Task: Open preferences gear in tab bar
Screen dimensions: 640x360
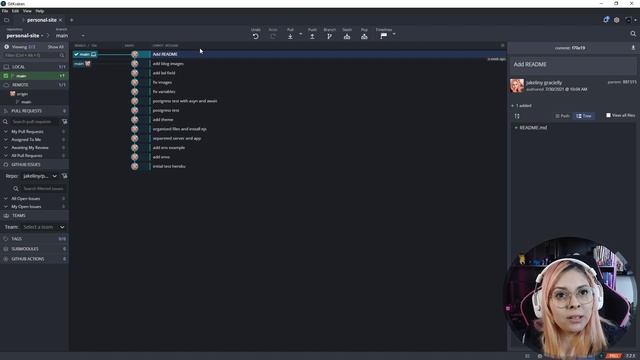Action: (x=617, y=20)
